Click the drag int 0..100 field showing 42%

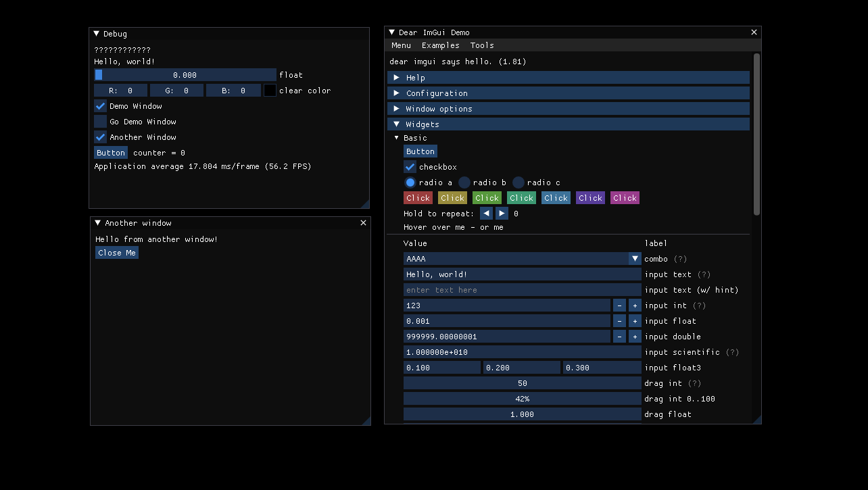[x=523, y=399]
